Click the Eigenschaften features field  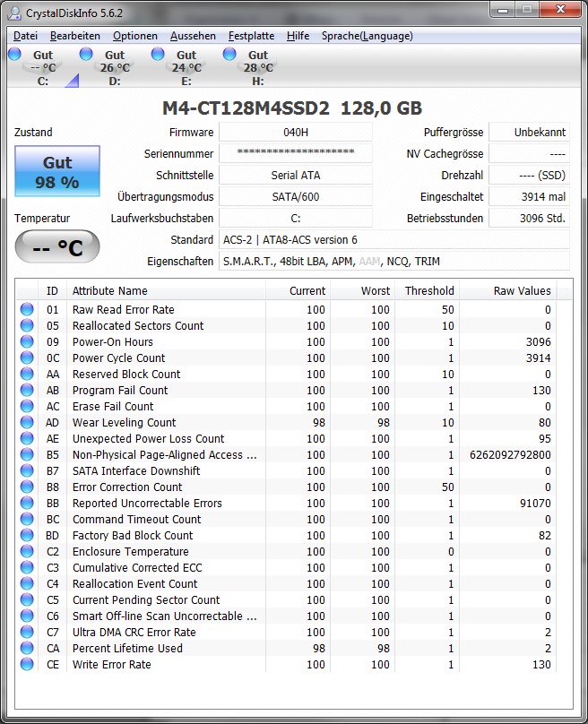(x=394, y=262)
